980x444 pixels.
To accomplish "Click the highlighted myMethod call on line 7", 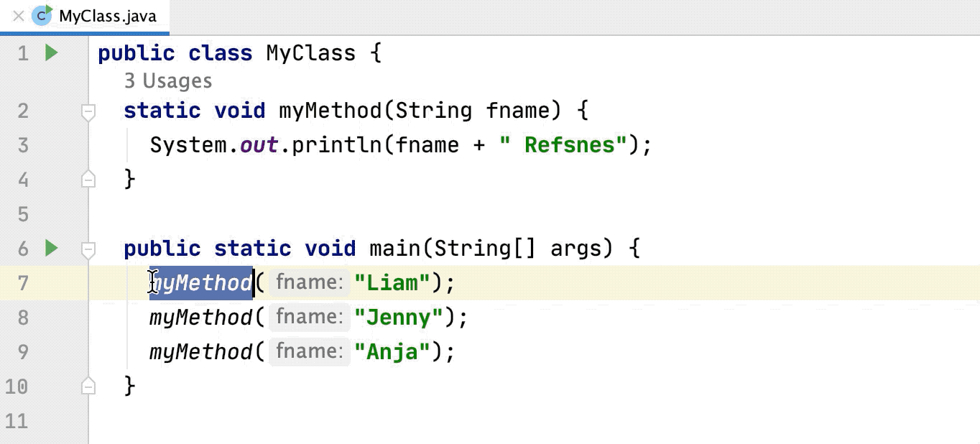I will coord(202,282).
